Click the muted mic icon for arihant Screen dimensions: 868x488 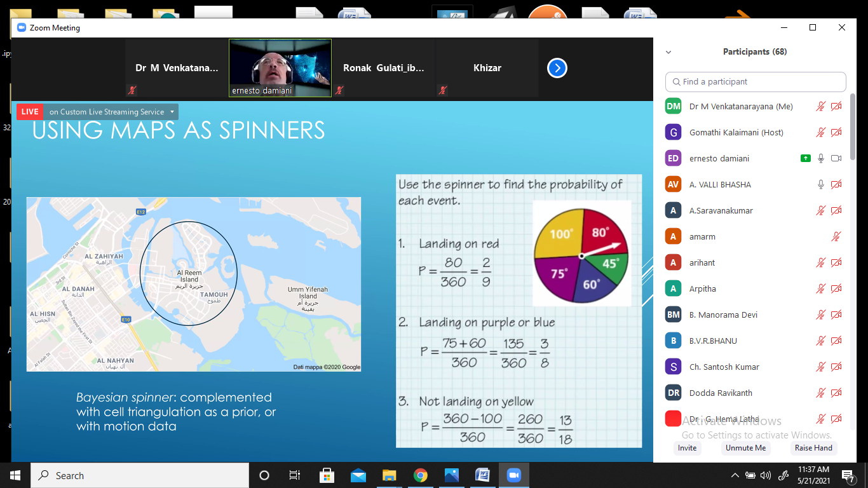(821, 263)
